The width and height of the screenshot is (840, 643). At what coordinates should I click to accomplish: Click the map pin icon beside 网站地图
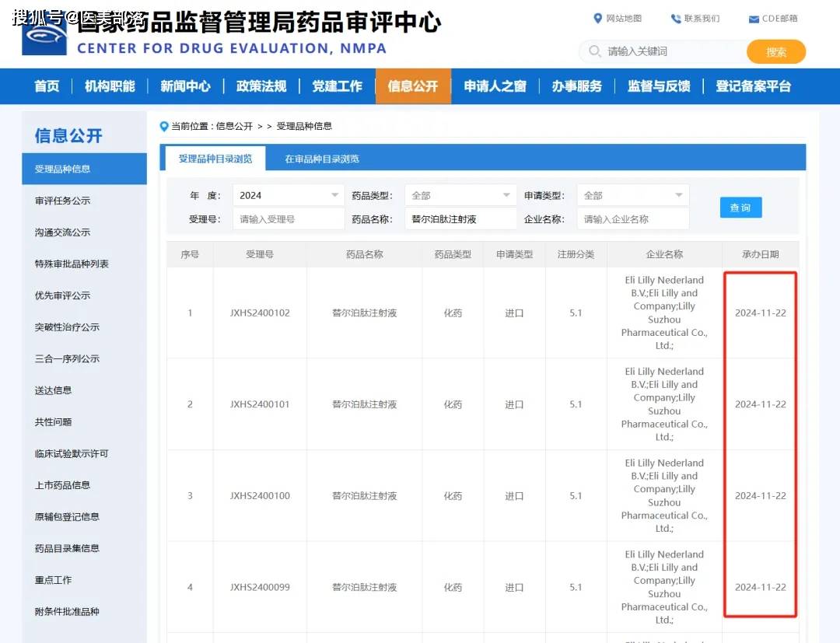(598, 19)
